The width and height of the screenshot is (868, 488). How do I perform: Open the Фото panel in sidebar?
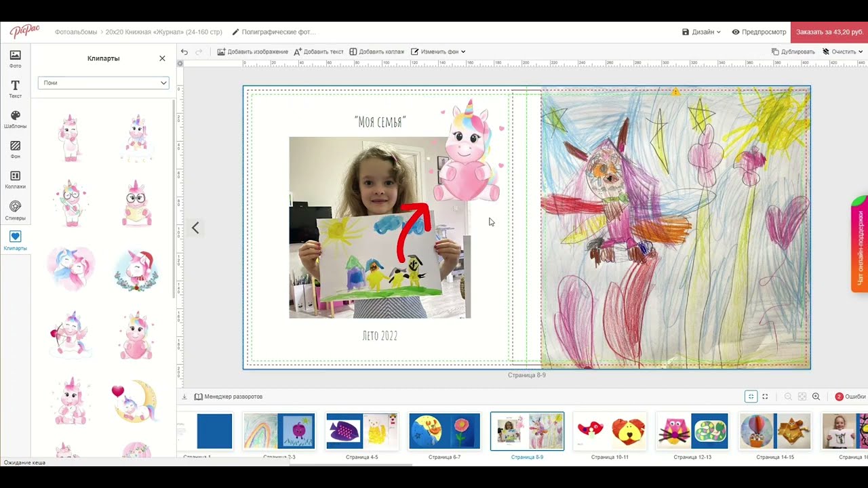(x=15, y=59)
